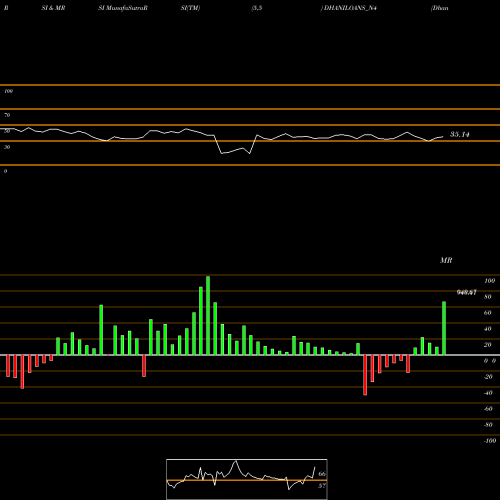Click the '(Dhan' text at header's right end

pyautogui.click(x=439, y=8)
